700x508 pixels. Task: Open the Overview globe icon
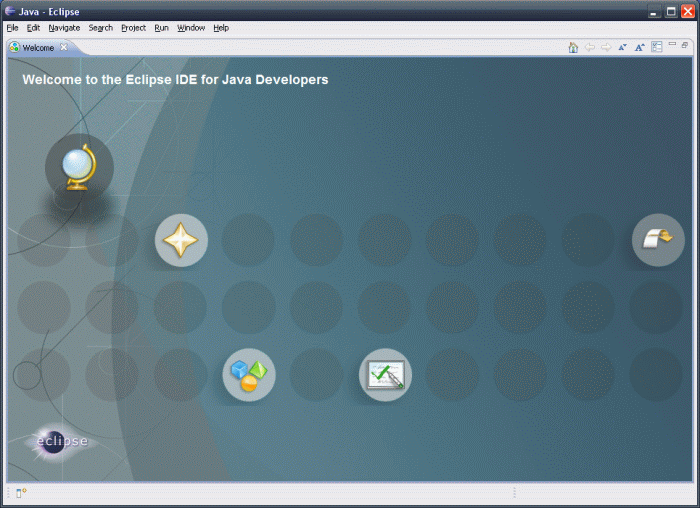(x=79, y=168)
